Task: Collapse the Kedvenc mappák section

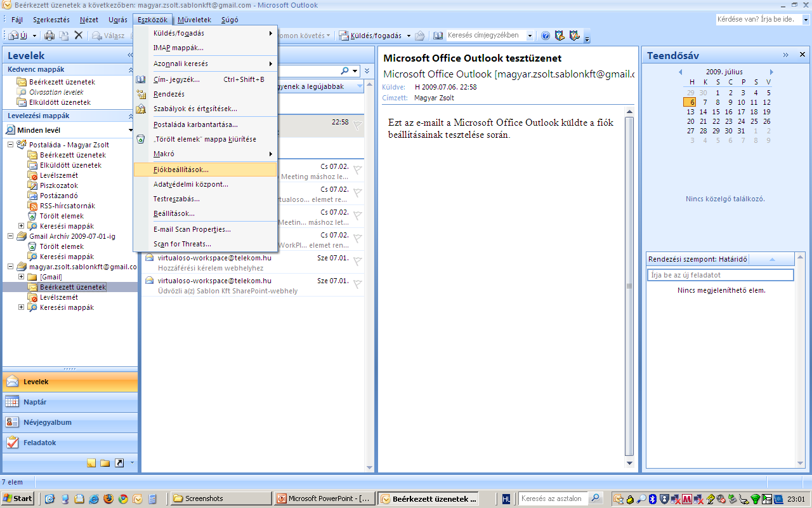Action: pos(131,69)
